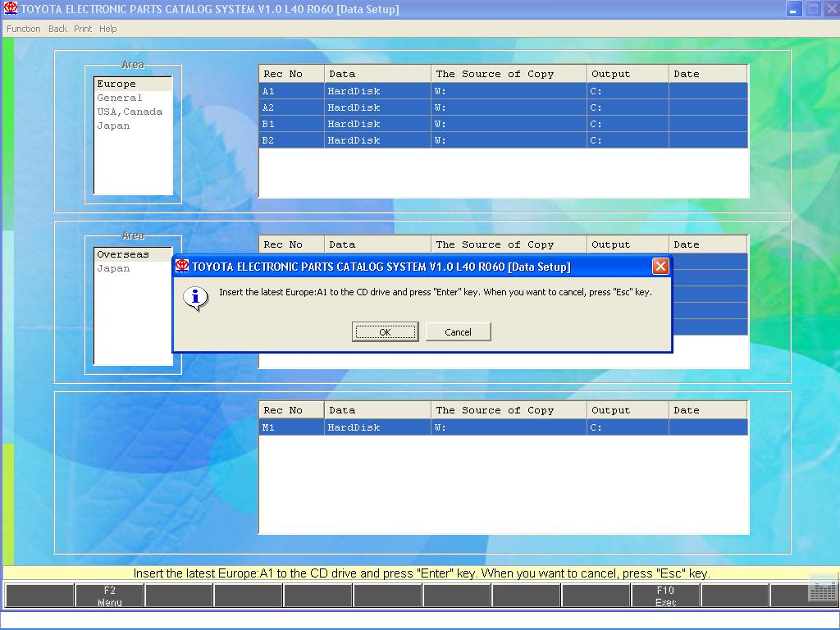Click the level meter icon at bottom right
This screenshot has height=630, width=840.
click(822, 589)
